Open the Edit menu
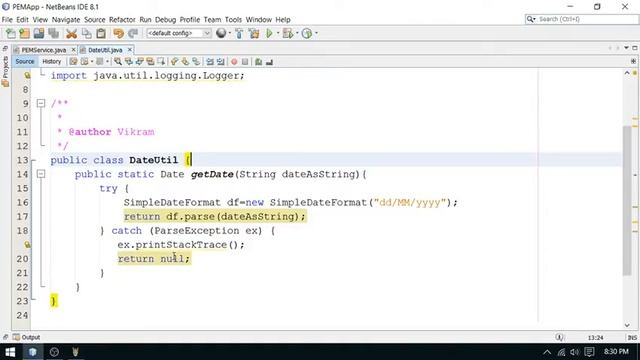640x360 pixels. click(x=22, y=20)
